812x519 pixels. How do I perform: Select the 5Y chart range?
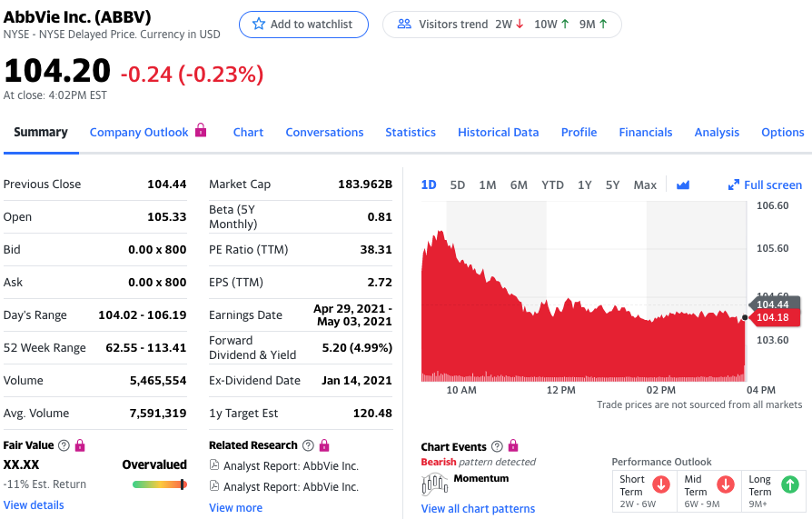[612, 185]
